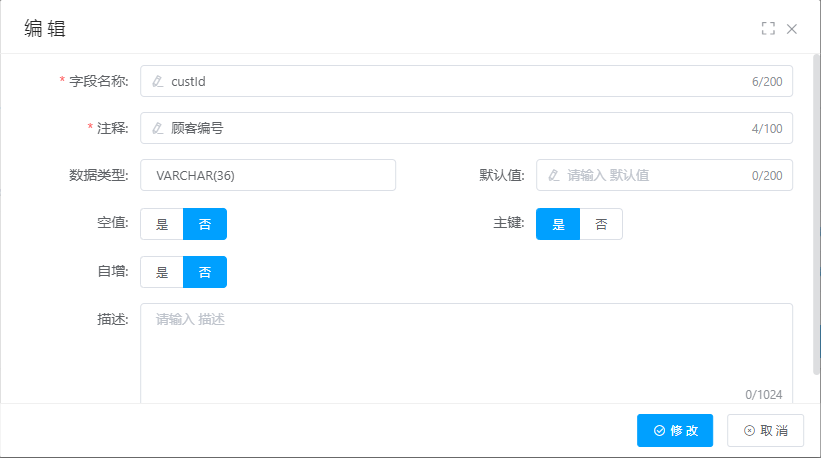Click the 修改 submit button
Screen dimensions: 821x458
[675, 430]
